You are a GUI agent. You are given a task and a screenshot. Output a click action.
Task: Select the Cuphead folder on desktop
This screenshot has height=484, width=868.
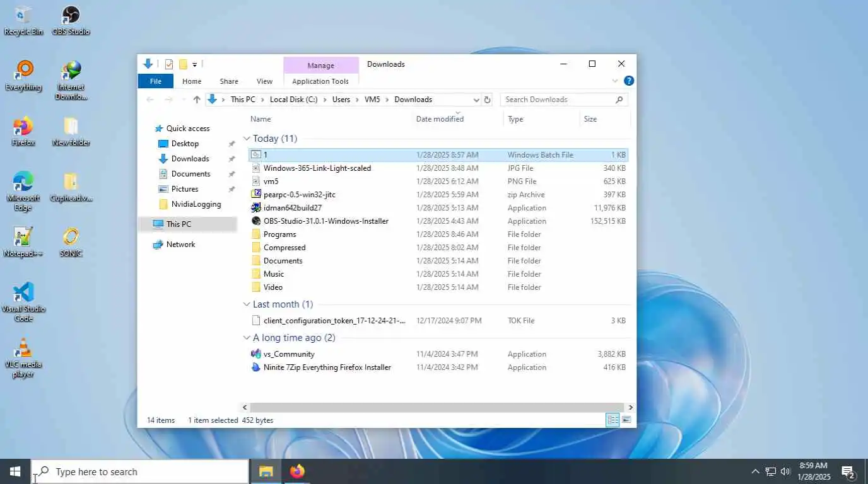pos(71,187)
